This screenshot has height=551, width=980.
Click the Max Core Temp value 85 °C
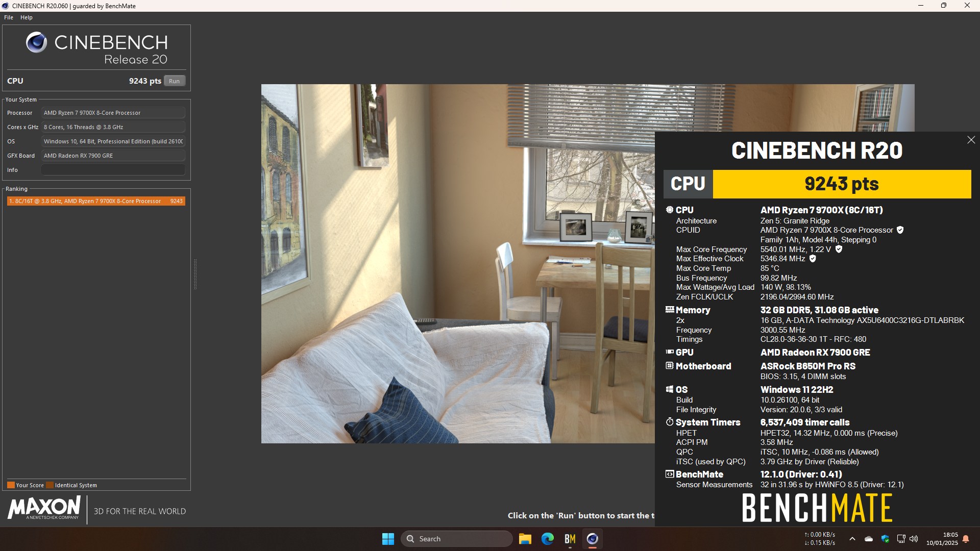[770, 268]
